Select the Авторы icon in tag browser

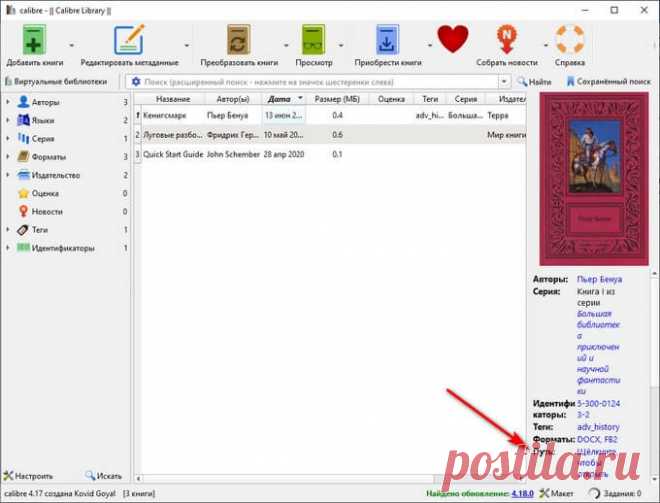click(x=24, y=102)
